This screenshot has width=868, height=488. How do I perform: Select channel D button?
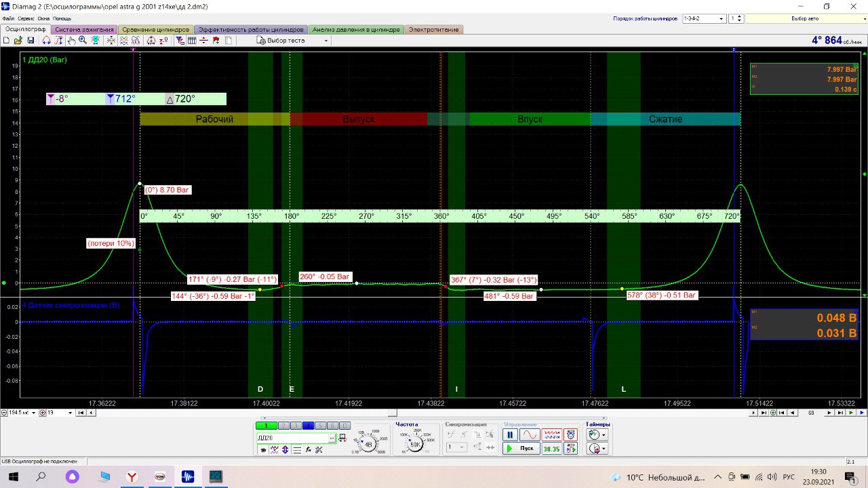tap(344, 426)
